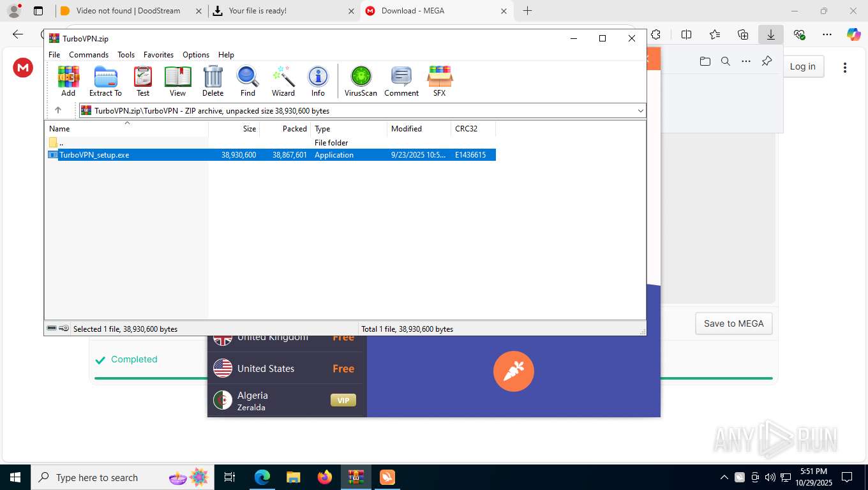868x490 pixels.
Task: Click the browser Downloads icon
Action: click(771, 34)
